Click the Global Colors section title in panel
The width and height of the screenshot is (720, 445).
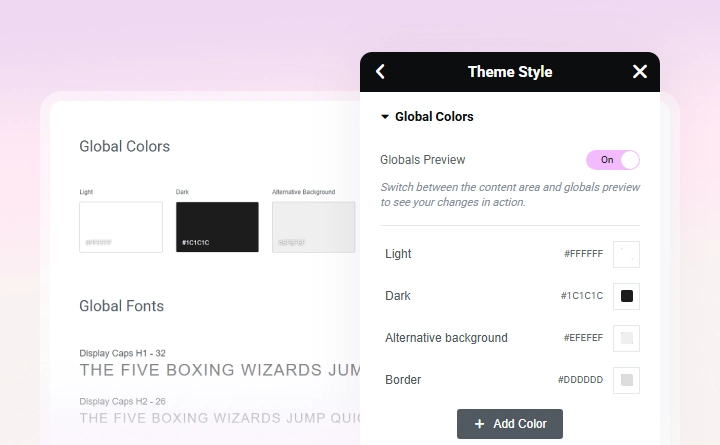[x=434, y=117]
